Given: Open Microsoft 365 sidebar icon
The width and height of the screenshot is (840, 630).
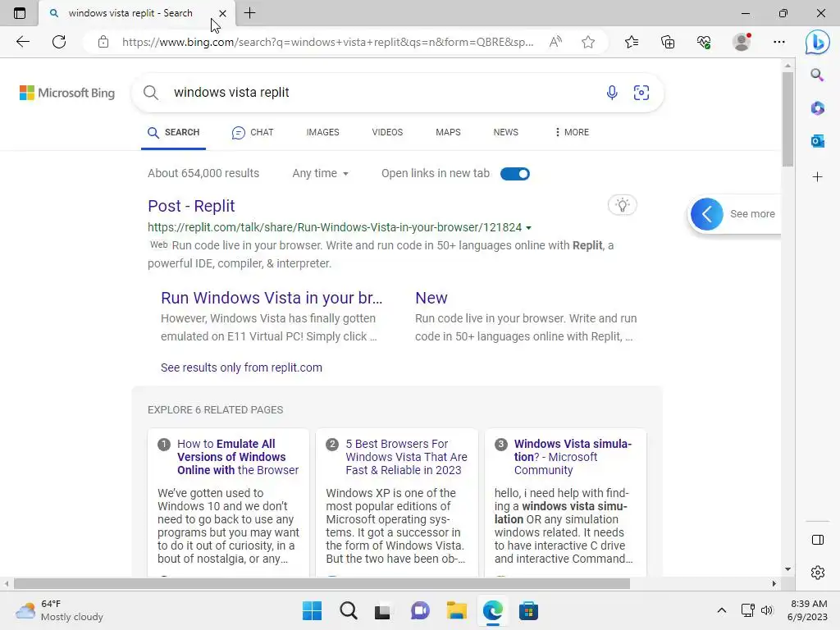Looking at the screenshot, I should pos(817,108).
